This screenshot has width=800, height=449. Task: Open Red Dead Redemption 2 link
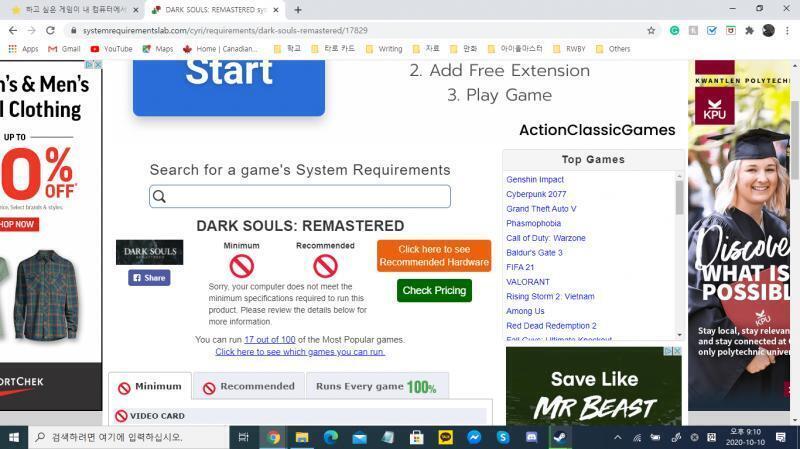click(551, 326)
